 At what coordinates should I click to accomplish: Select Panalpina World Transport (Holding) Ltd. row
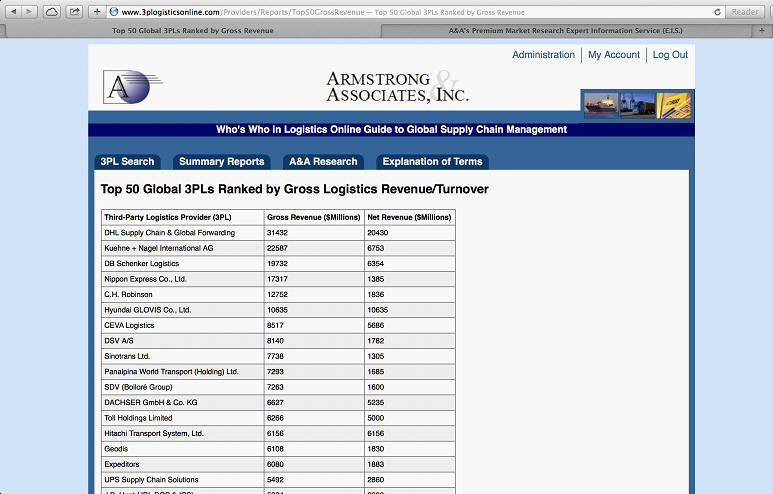(278, 372)
